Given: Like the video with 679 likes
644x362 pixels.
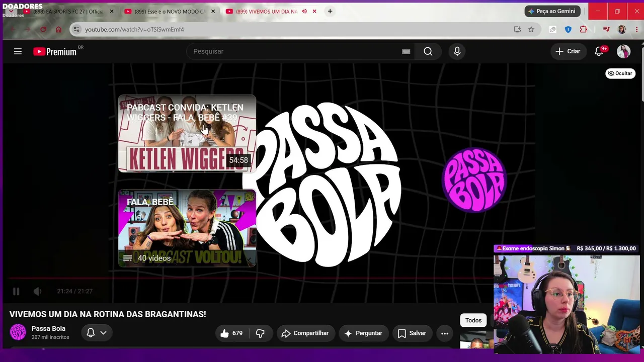Looking at the screenshot, I should [x=231, y=333].
